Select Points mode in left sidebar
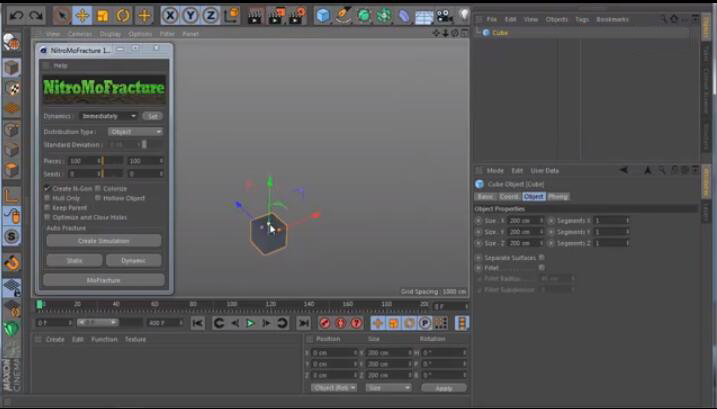This screenshot has height=409, width=717. coord(12,129)
